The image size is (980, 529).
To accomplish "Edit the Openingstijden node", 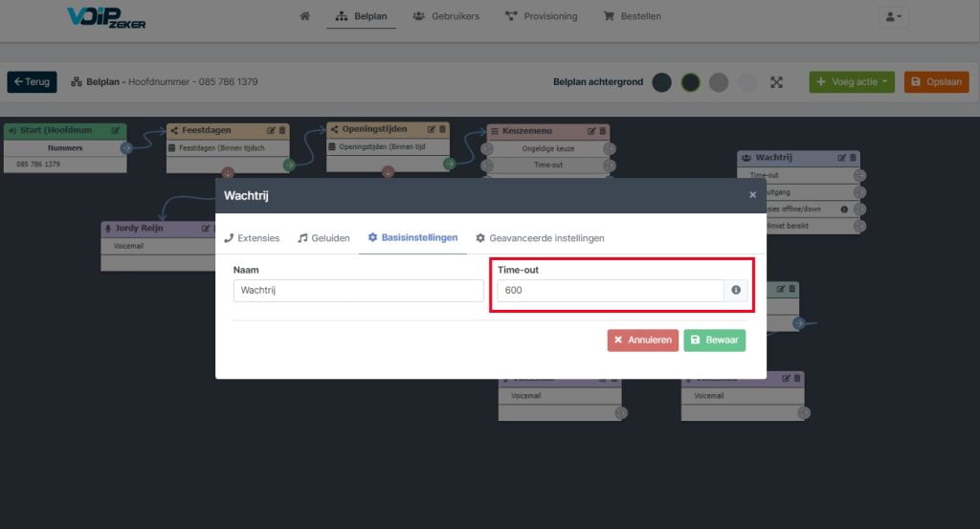I will [431, 129].
